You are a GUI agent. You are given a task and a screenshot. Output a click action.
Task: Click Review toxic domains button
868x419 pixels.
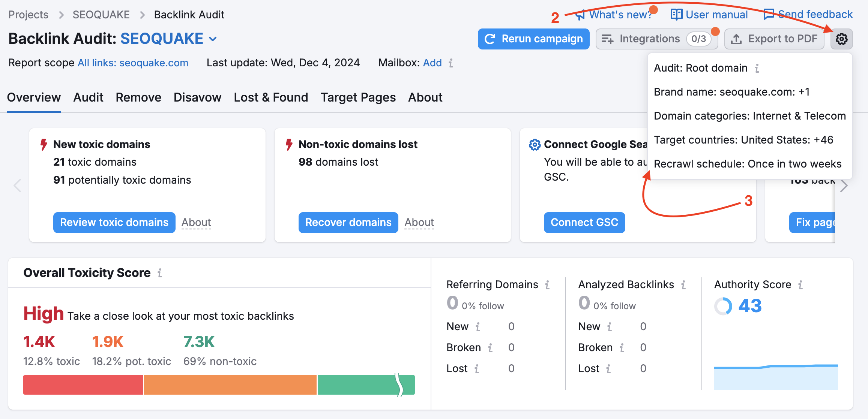(x=114, y=223)
